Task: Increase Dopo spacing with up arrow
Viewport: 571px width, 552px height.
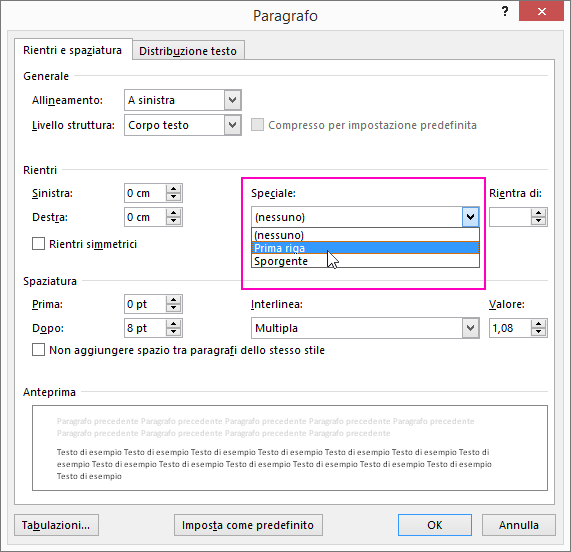Action: [174, 324]
